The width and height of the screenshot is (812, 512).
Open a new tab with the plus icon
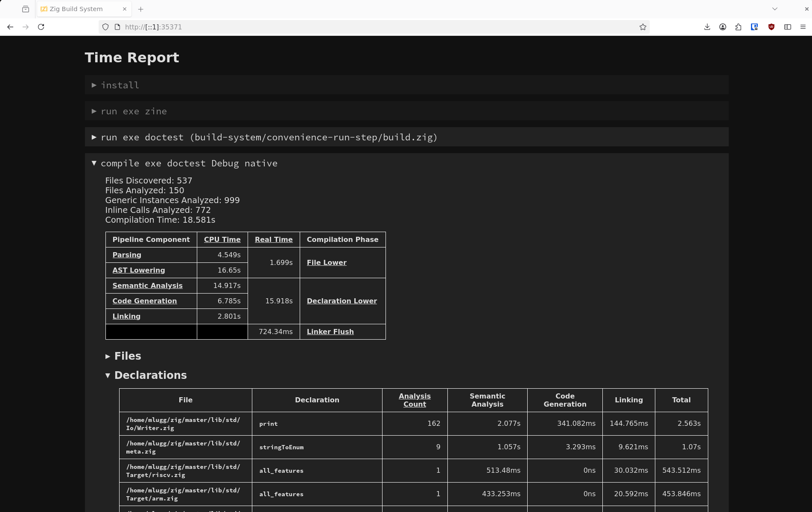click(x=140, y=9)
